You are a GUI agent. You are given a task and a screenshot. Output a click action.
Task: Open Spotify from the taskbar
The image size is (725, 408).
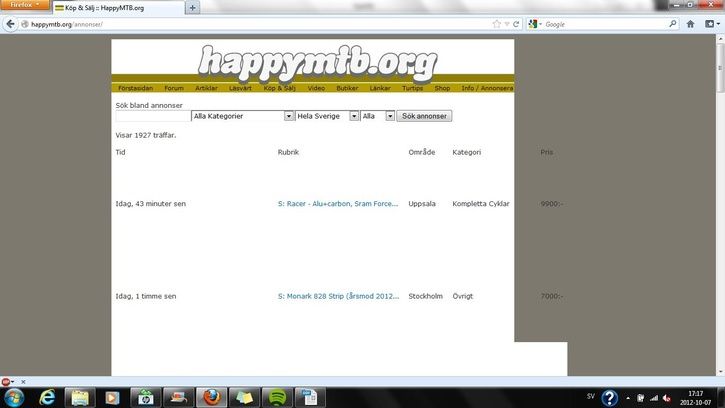[276, 397]
